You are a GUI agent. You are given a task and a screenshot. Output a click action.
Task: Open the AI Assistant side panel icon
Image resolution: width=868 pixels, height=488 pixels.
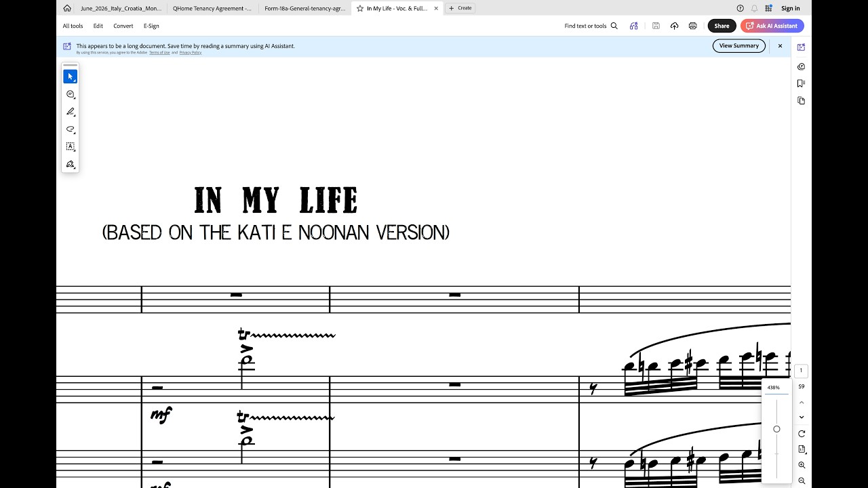pos(801,47)
